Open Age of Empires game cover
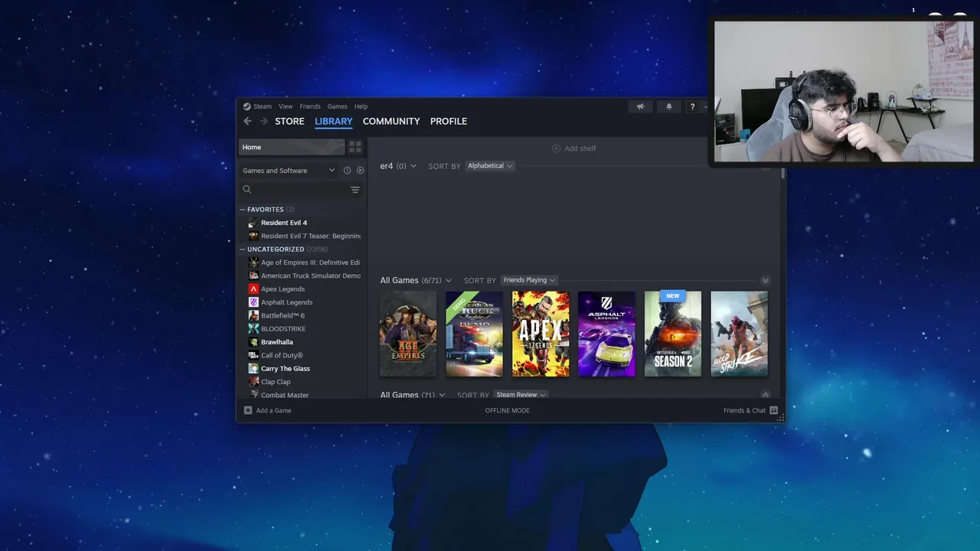Screen dimensions: 980x551 coord(408,334)
